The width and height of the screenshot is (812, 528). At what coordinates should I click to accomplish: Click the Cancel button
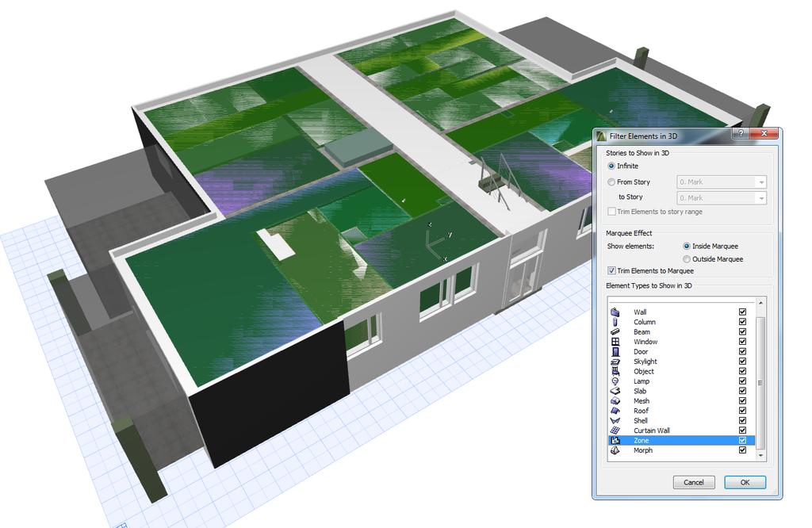pos(694,483)
